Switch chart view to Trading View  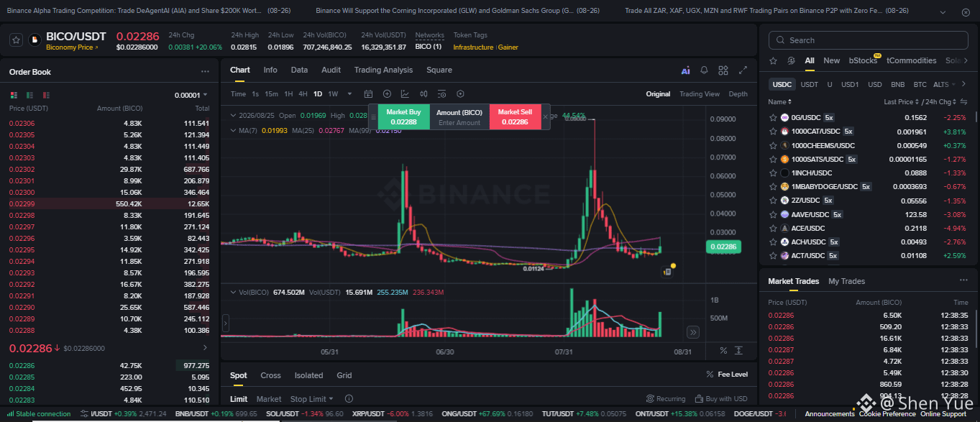700,94
